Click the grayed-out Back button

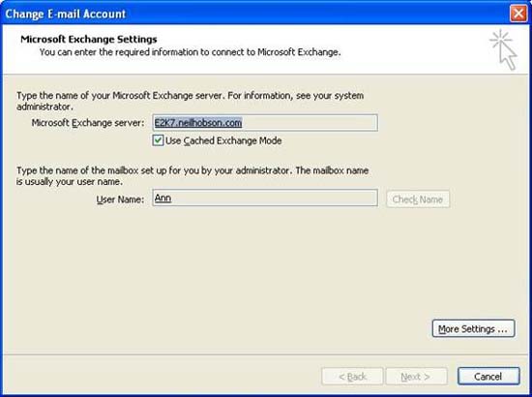352,377
